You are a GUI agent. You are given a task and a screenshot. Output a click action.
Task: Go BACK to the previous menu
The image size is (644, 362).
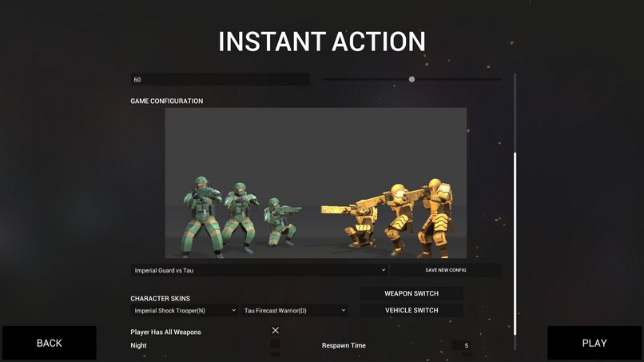(50, 343)
